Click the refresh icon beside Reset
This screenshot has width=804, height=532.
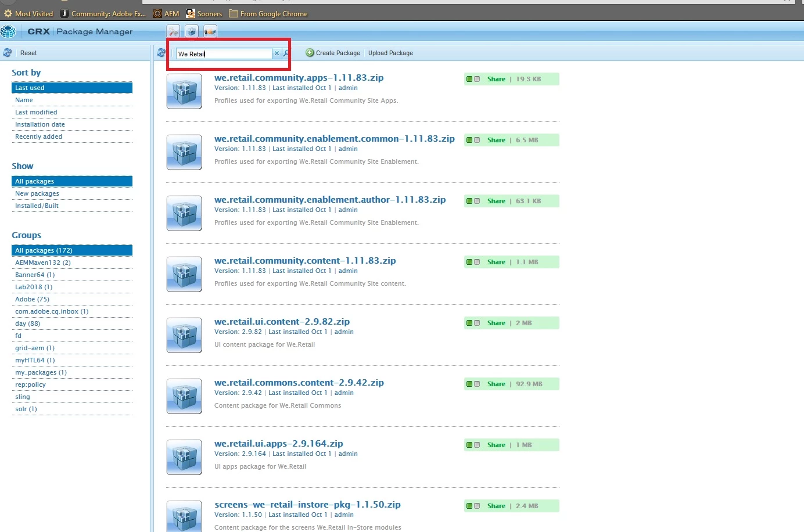(7, 53)
